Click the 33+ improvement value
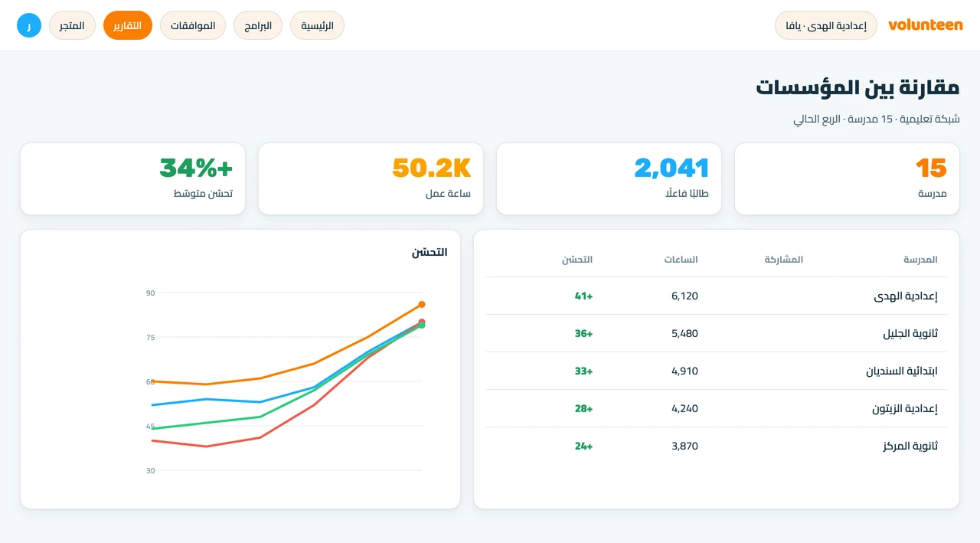The image size is (980, 543). pos(584,371)
